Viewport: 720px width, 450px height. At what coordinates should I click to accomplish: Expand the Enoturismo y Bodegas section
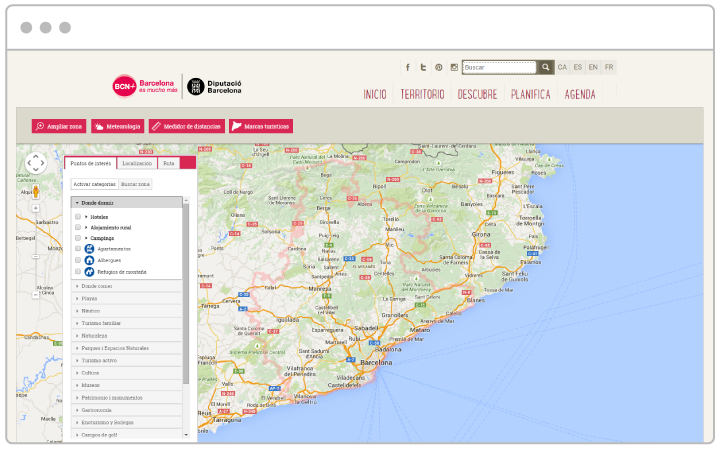coord(127,422)
